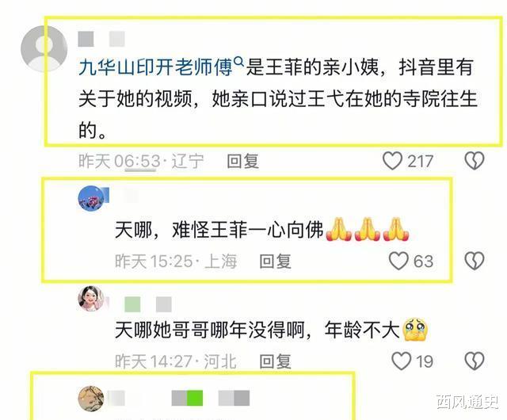The height and width of the screenshot is (420, 507).
Task: Open the 九华山印开老师傅 search link
Action: pyautogui.click(x=155, y=67)
